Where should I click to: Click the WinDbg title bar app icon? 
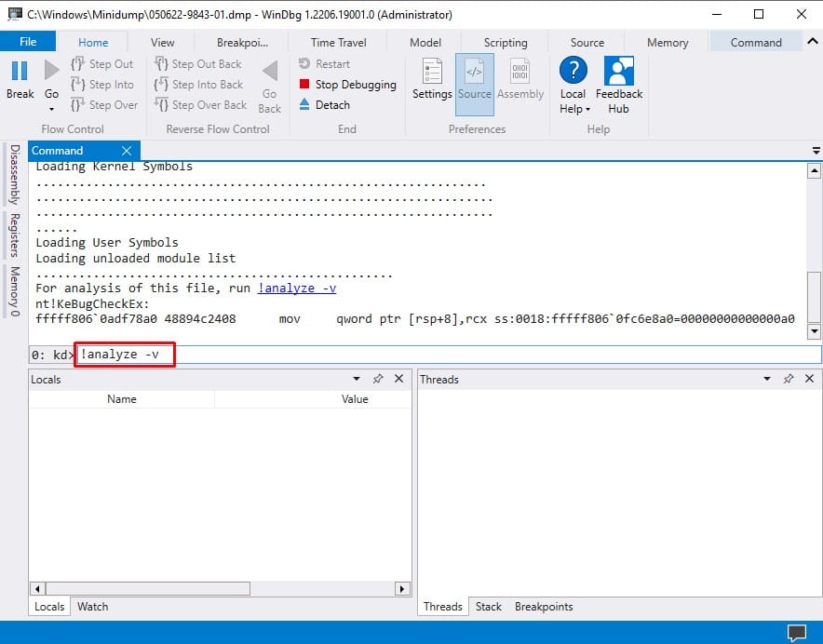click(15, 14)
